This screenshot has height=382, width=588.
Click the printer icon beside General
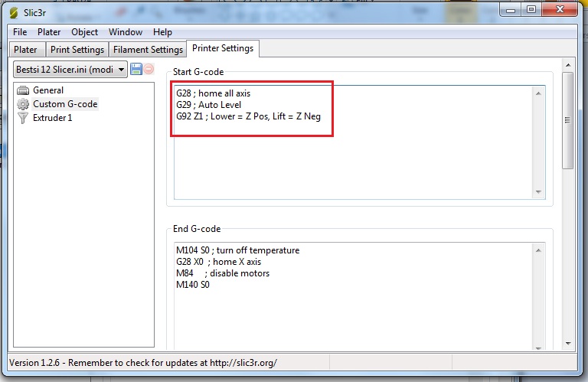click(23, 90)
